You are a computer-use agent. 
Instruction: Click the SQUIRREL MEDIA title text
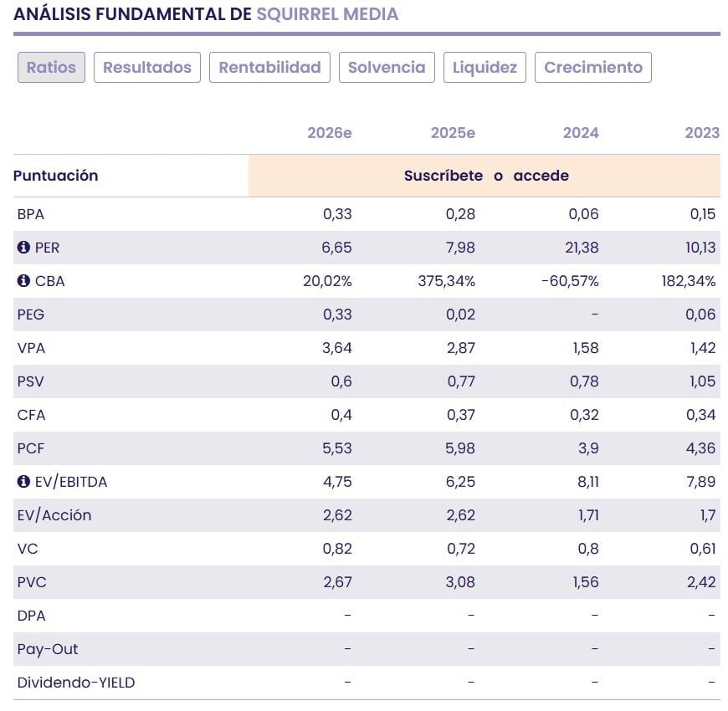coord(327,14)
